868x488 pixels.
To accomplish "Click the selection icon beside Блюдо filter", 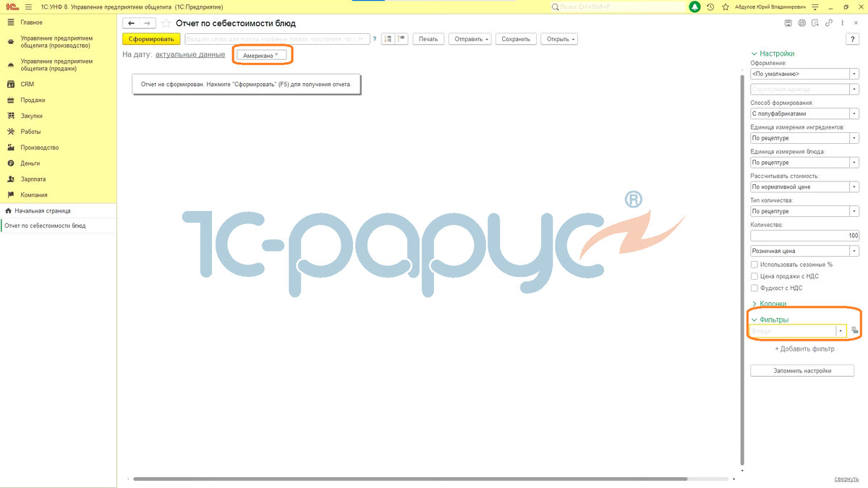I will pyautogui.click(x=854, y=330).
